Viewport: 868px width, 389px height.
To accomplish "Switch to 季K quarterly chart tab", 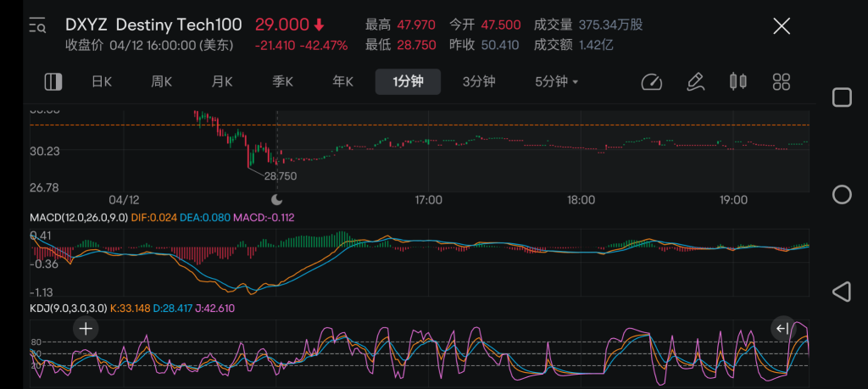I will pos(282,82).
